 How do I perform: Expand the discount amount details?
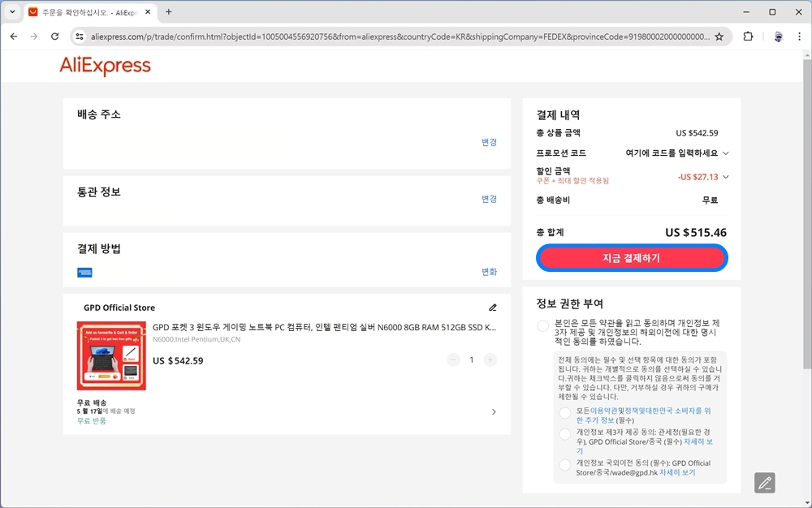click(725, 177)
